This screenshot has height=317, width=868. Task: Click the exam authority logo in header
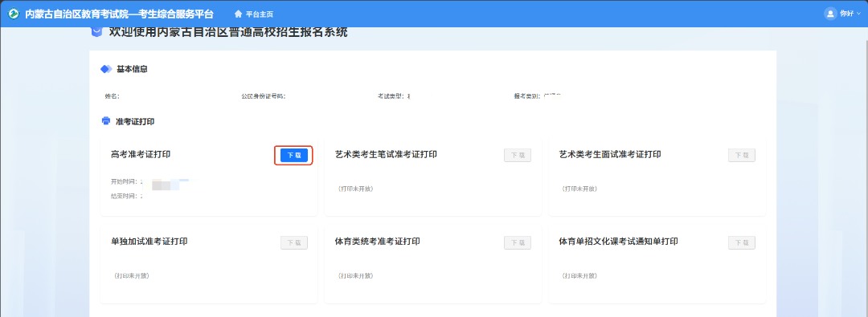click(x=13, y=14)
